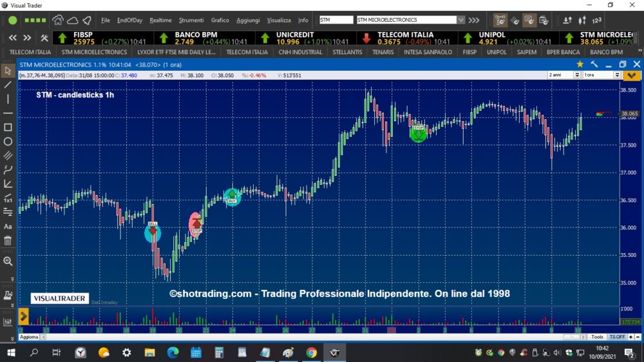Open the Strumenti menu
This screenshot has width=644, height=362.
(x=191, y=20)
